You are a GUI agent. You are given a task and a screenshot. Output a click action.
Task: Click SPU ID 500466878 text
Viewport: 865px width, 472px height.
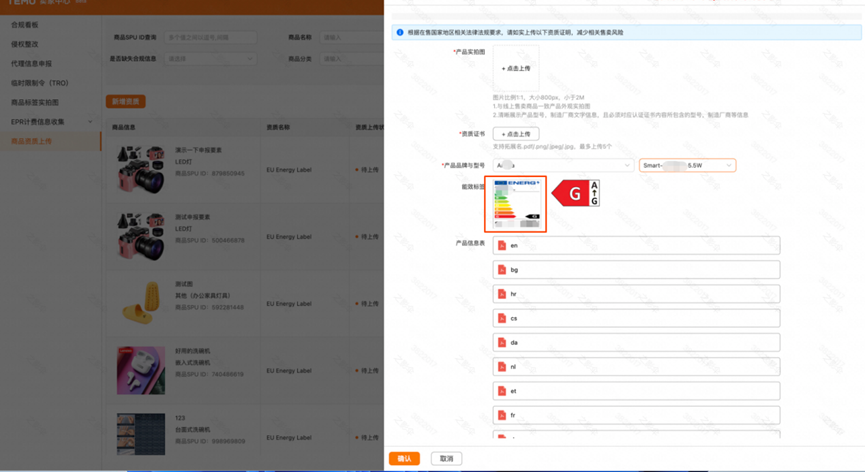click(210, 240)
